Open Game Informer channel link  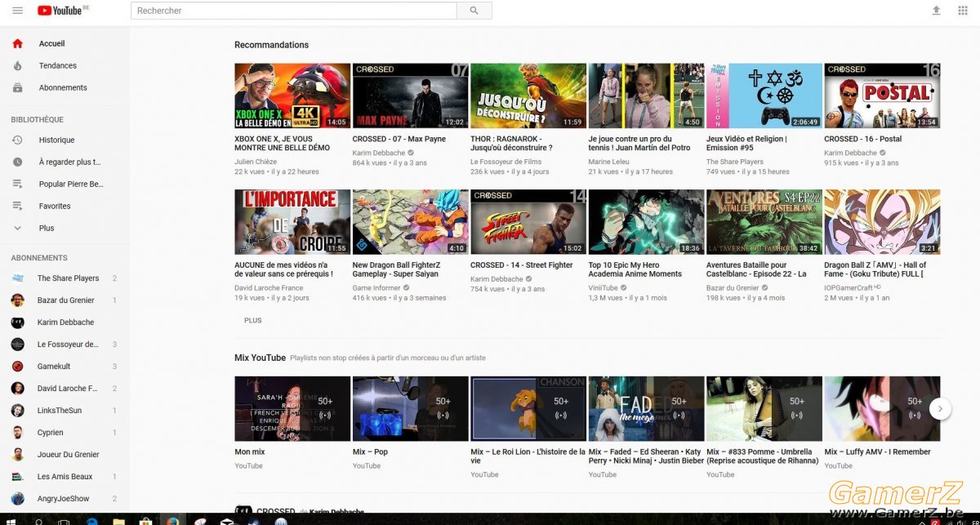coord(376,288)
